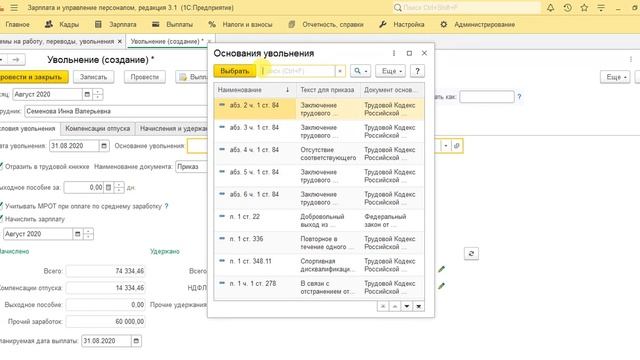Screen dimensions: 640x360
Task: Open the dialog's three-dots options menu
Action: [x=393, y=53]
